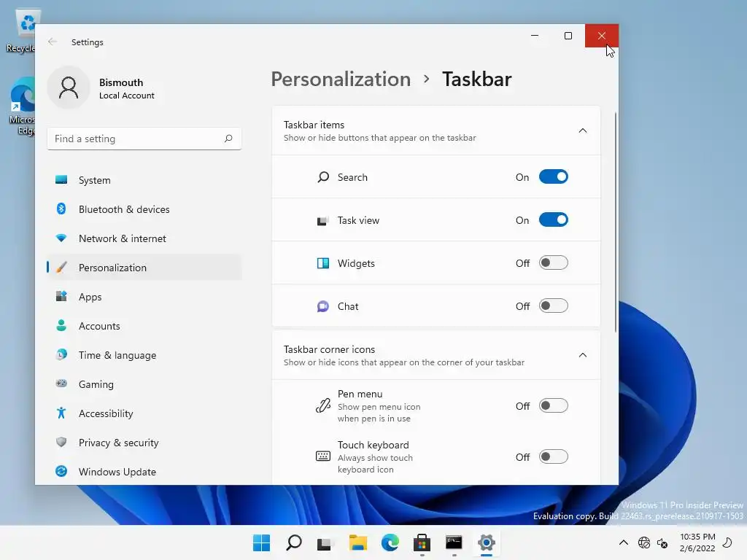Open Privacy & security settings
The height and width of the screenshot is (560, 747).
pyautogui.click(x=144, y=443)
